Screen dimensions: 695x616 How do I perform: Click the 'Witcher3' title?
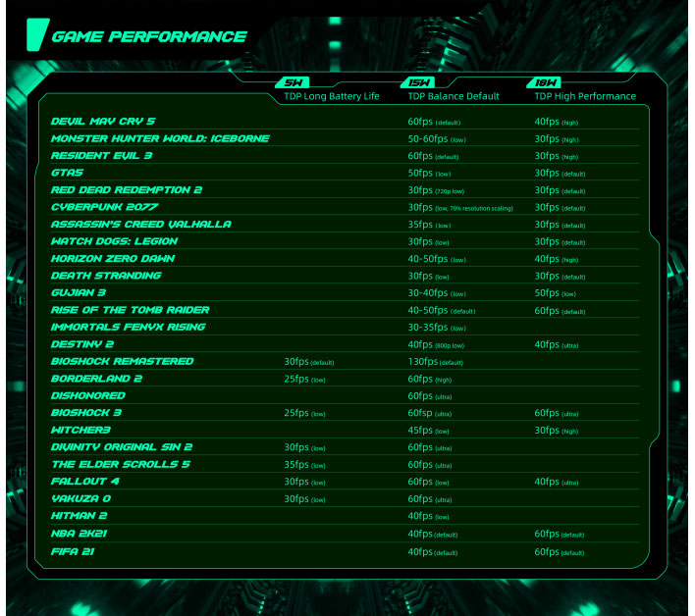coord(80,430)
